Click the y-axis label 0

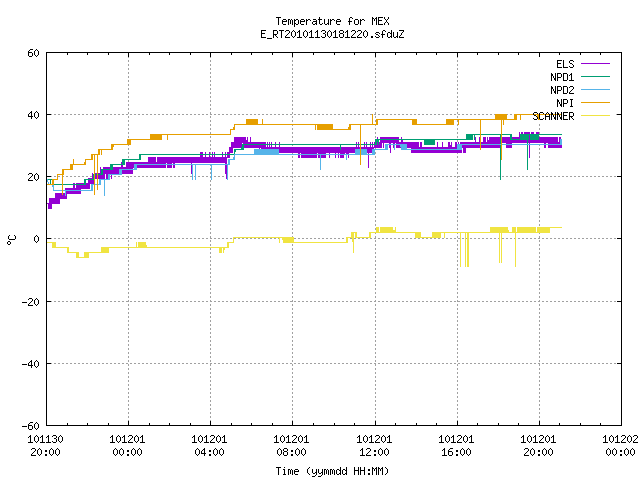tap(36, 239)
